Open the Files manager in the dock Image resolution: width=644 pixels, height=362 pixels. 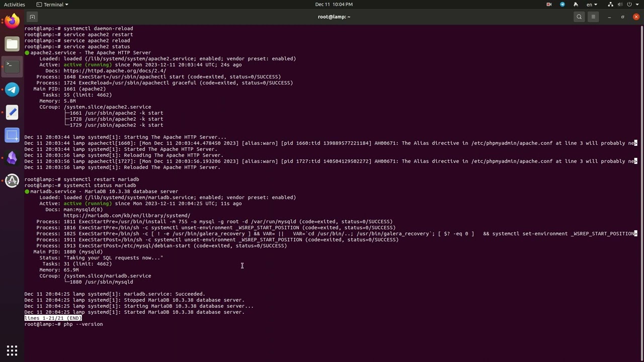[12, 44]
